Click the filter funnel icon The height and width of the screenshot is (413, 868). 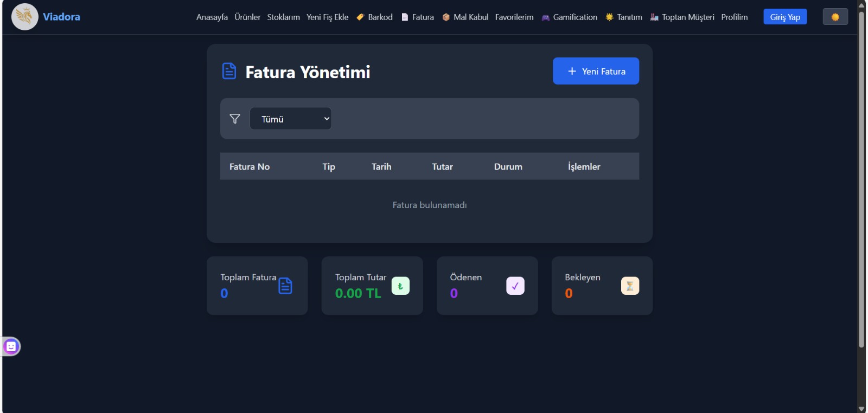(235, 119)
